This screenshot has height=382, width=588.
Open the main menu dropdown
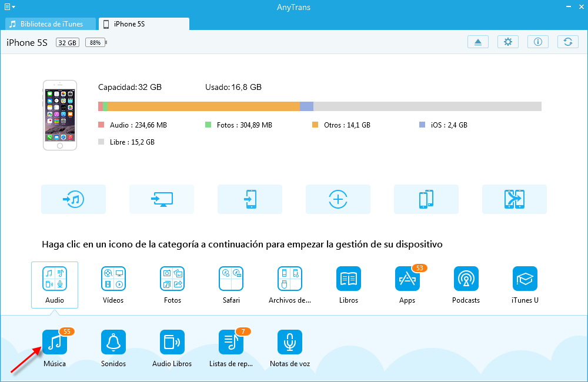click(x=10, y=6)
